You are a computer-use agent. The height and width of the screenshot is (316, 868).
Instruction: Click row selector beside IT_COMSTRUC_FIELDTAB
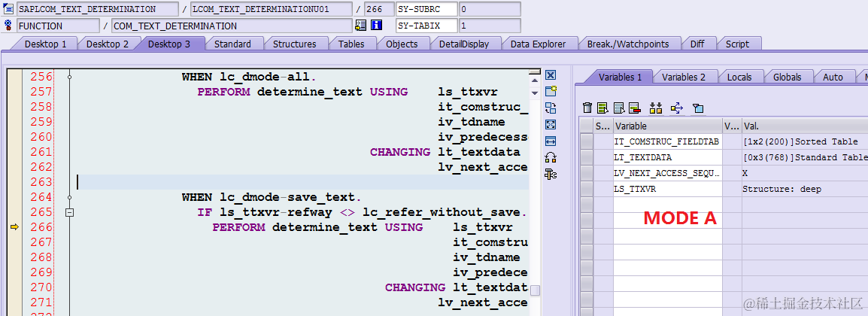(x=586, y=141)
